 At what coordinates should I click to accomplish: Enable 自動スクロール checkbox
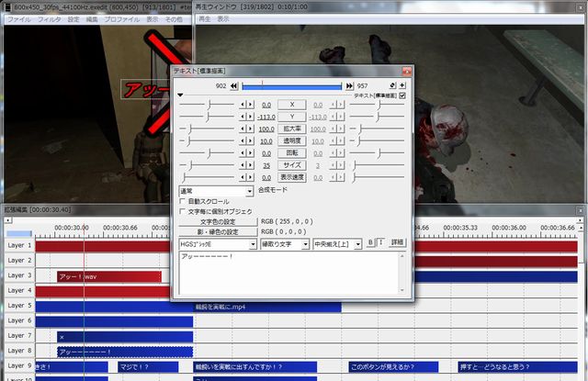click(183, 201)
